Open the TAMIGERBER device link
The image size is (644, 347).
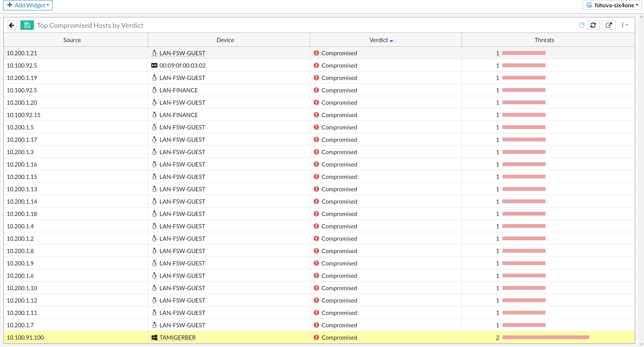coord(177,338)
